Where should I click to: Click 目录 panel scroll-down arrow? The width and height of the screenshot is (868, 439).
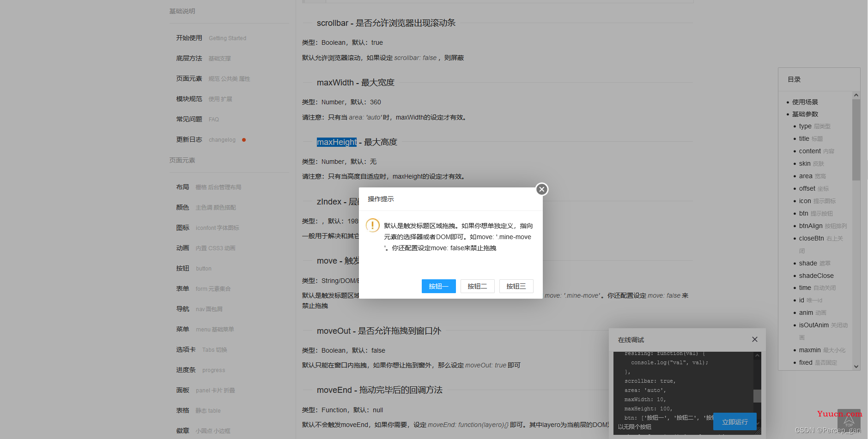(856, 367)
